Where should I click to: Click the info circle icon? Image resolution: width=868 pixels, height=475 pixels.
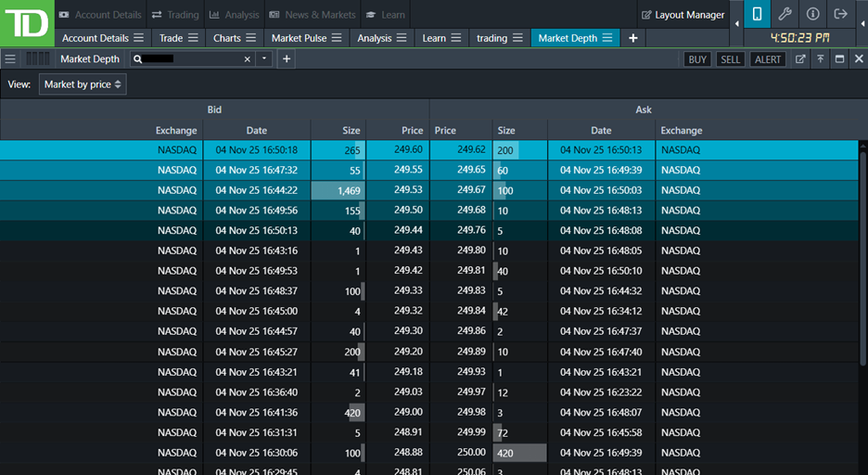(812, 14)
